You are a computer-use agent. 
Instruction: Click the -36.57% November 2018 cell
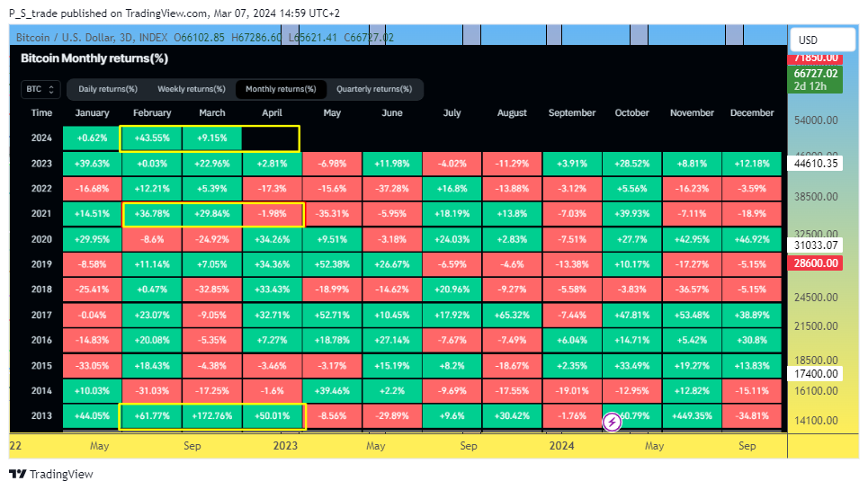pyautogui.click(x=692, y=290)
